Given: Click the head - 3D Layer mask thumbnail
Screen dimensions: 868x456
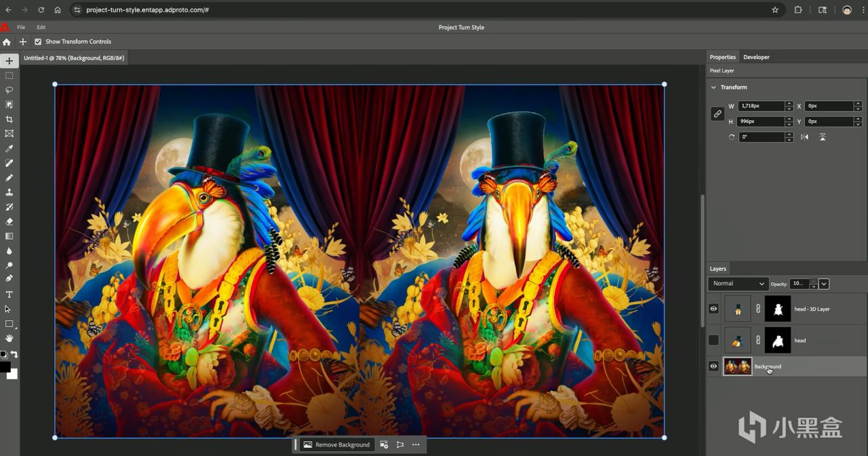Looking at the screenshot, I should [x=778, y=309].
